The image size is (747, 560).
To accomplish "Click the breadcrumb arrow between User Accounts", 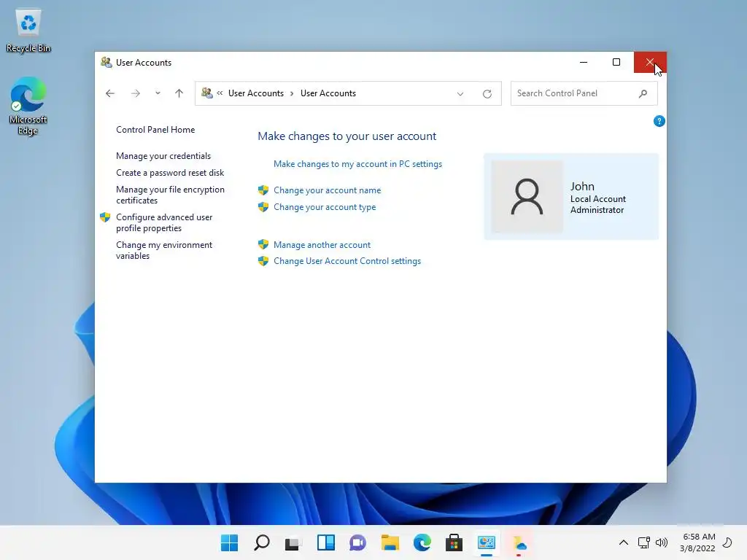I will (292, 93).
